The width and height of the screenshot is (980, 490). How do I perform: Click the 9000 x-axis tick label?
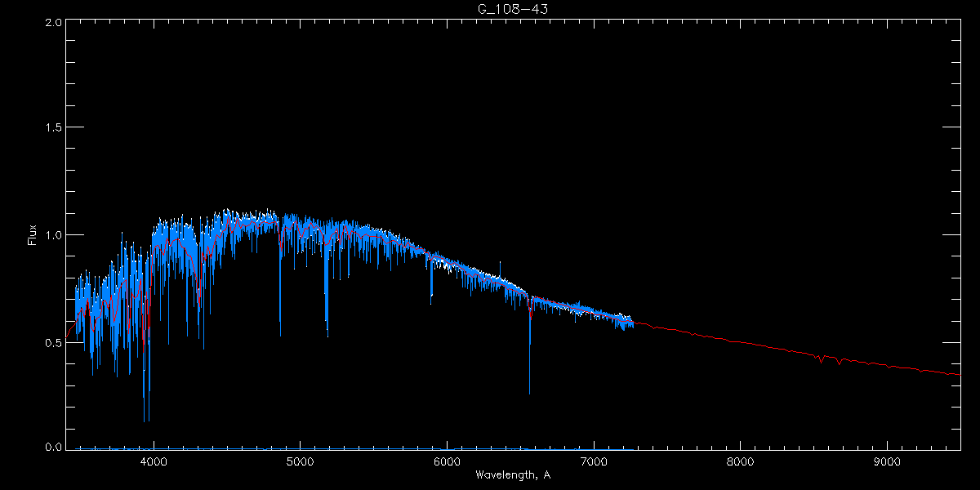tap(887, 461)
